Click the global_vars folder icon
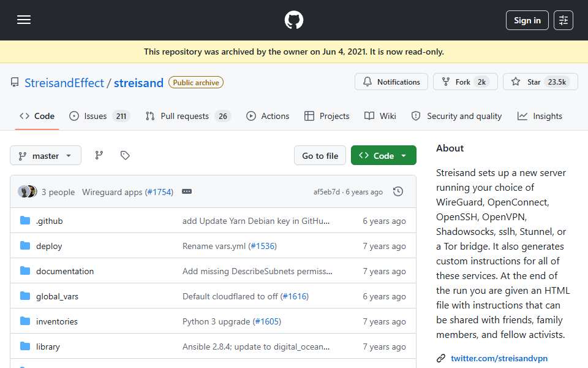 (x=24, y=296)
